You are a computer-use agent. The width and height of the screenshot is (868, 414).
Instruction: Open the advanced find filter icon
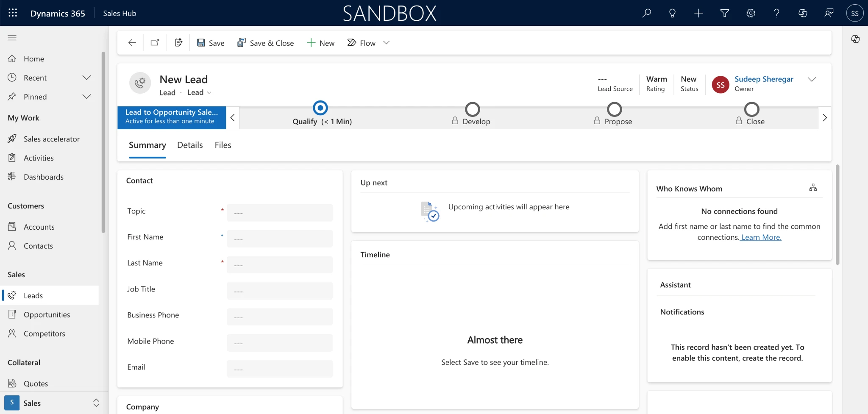[725, 13]
